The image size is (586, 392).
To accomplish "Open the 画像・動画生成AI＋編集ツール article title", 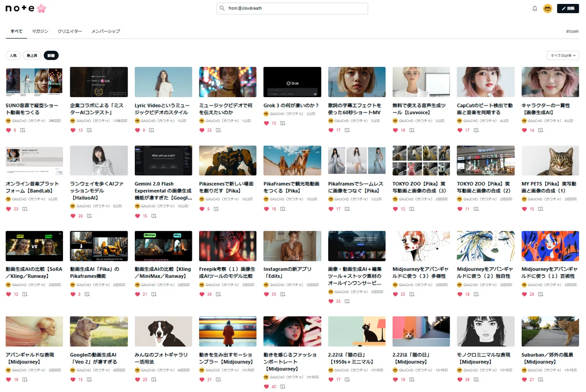I will point(356,276).
